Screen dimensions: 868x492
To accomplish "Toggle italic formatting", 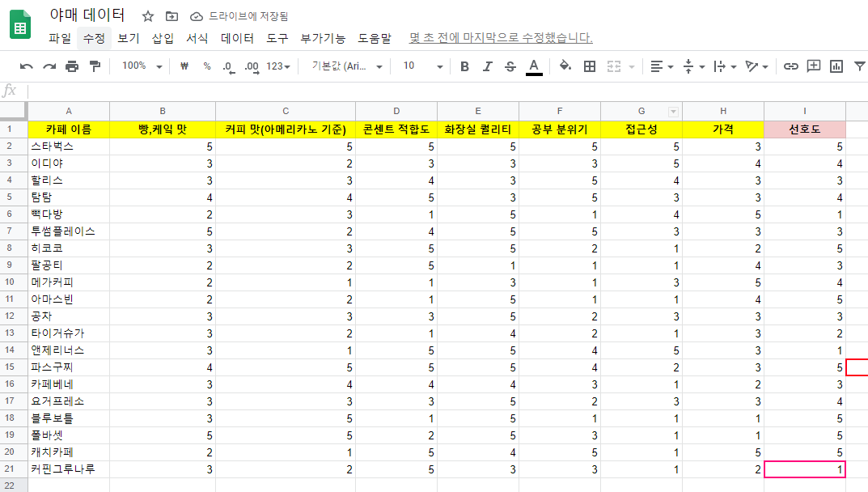I will (487, 66).
